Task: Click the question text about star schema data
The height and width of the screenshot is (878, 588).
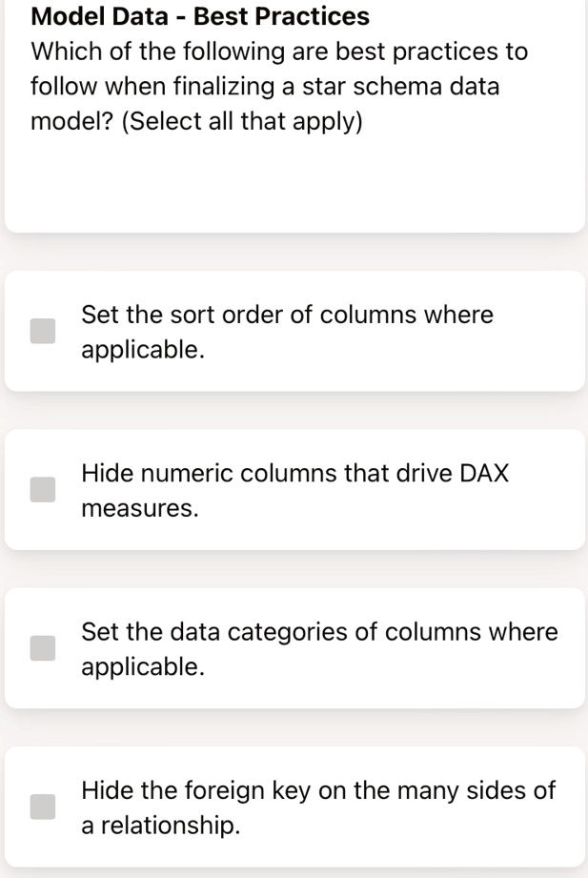Action: pos(279,86)
